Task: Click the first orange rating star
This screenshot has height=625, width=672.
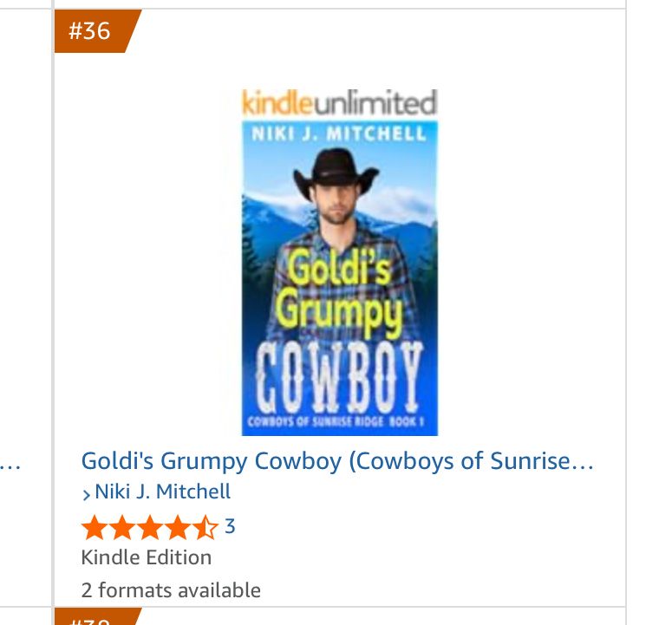Action: [93, 527]
